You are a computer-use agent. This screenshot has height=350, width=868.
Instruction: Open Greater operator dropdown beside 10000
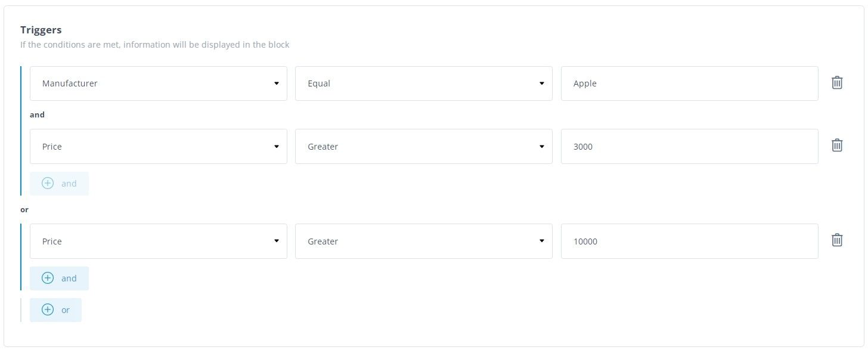[424, 241]
